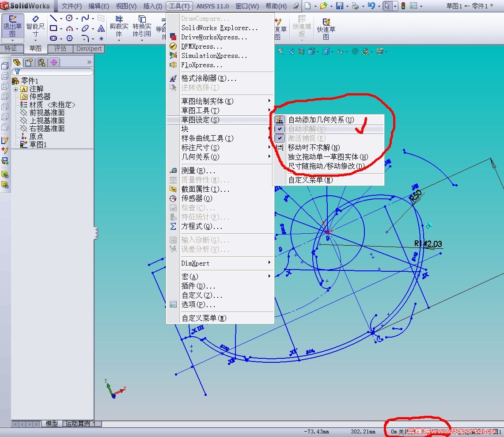Click the feature tree filter field
The height and width of the screenshot is (437, 504).
tap(53, 72)
